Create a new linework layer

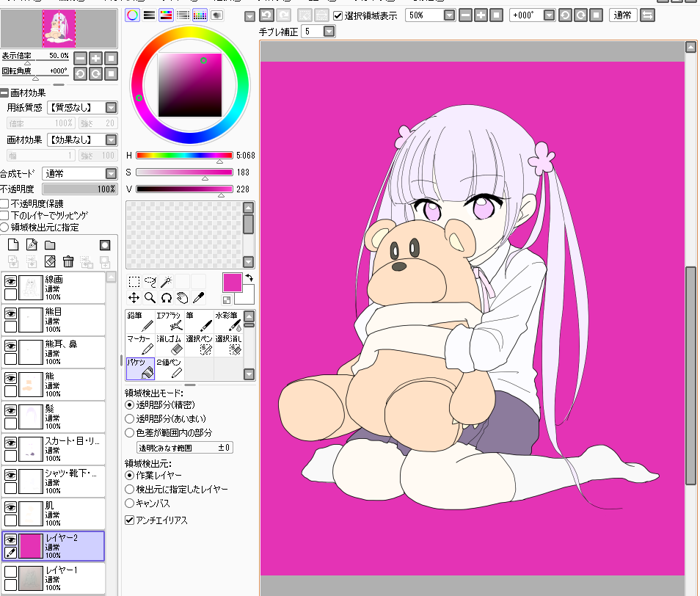32,244
